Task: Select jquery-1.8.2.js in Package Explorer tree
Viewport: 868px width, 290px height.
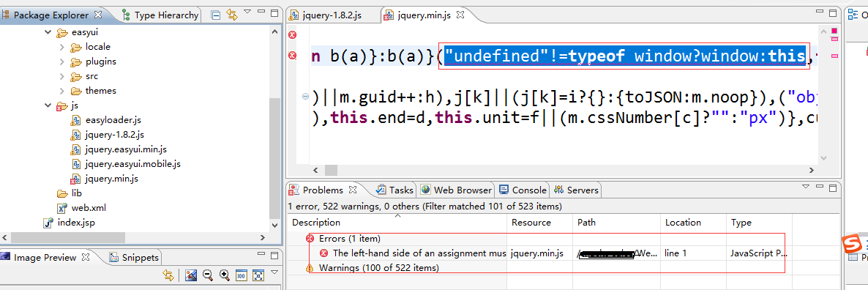Action: (108, 135)
